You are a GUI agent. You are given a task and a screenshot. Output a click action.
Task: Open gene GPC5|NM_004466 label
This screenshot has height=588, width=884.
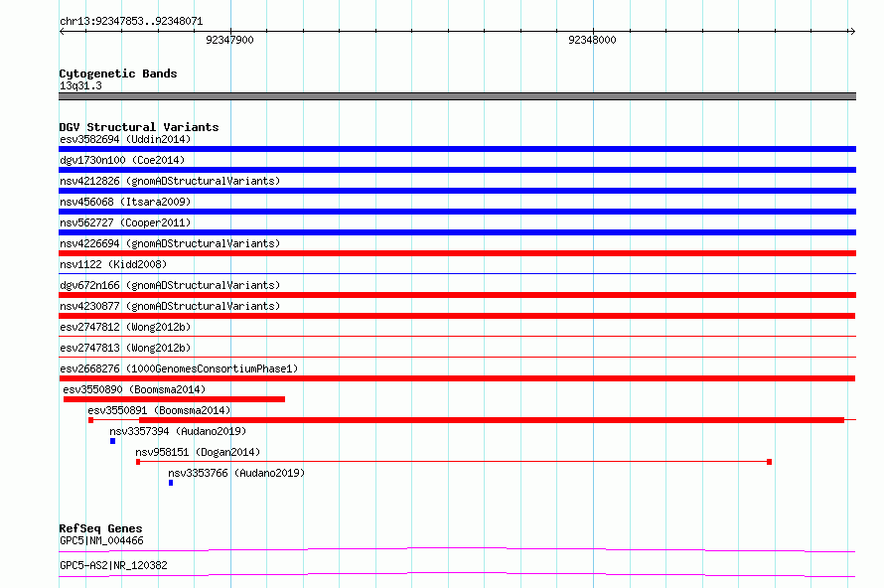click(x=101, y=540)
